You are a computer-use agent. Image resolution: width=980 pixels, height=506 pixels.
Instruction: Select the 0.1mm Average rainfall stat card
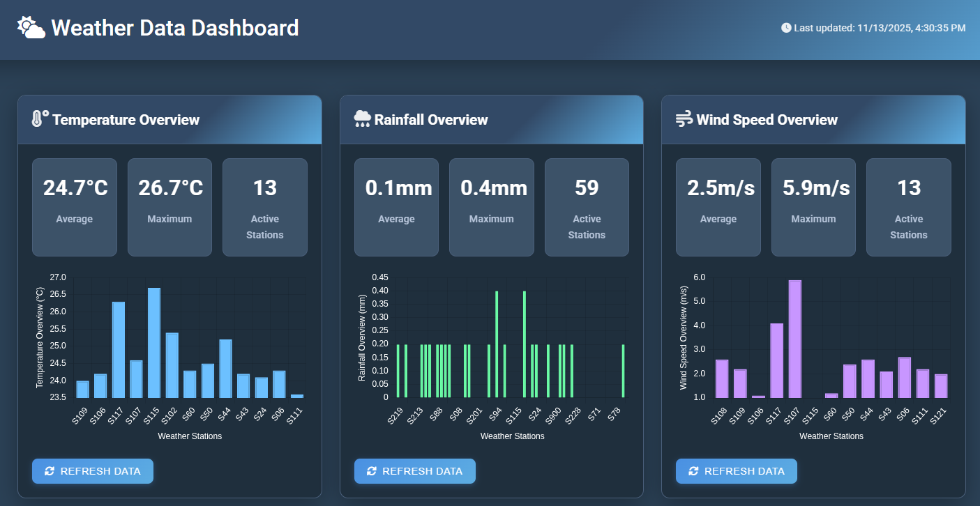(396, 207)
